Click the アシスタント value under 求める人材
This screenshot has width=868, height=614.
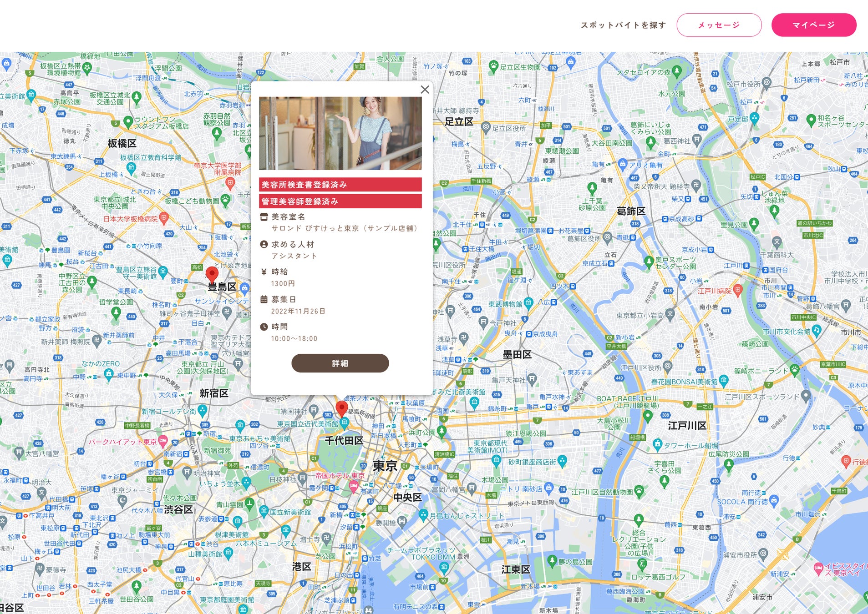[294, 256]
